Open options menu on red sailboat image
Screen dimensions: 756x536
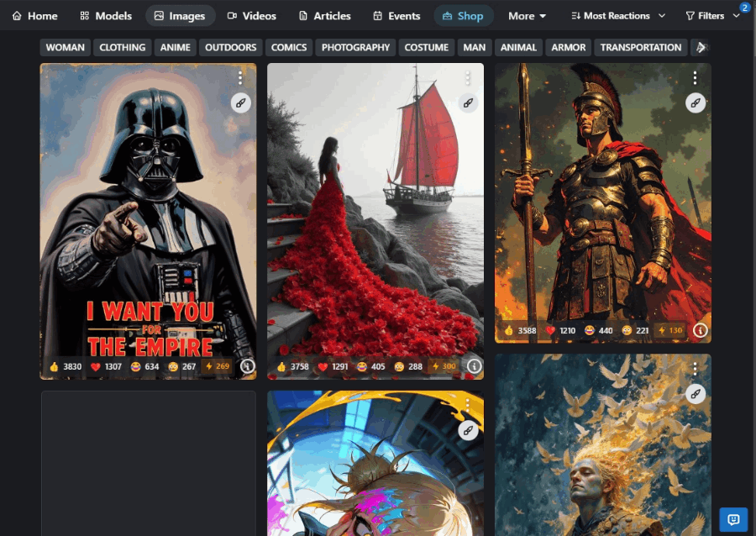[468, 77]
